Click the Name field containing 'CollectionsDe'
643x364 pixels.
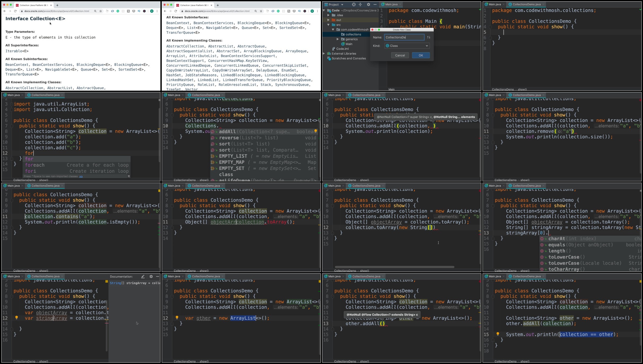[x=404, y=37]
